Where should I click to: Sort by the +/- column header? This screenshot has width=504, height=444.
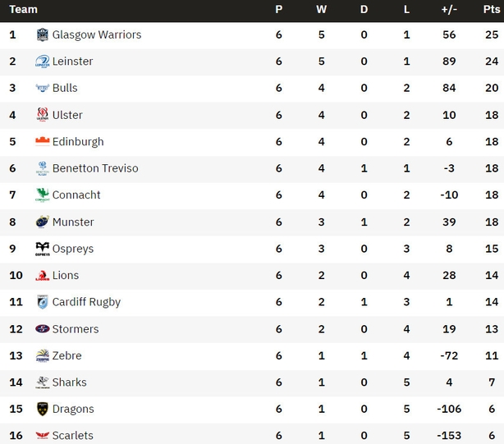pos(449,9)
